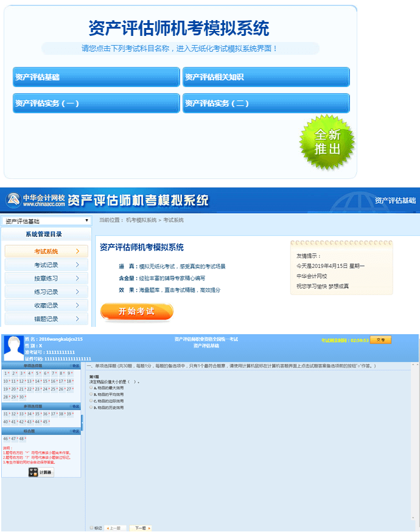The width and height of the screenshot is (420, 532).
Task: Jump to question number 14
Action: (38, 381)
